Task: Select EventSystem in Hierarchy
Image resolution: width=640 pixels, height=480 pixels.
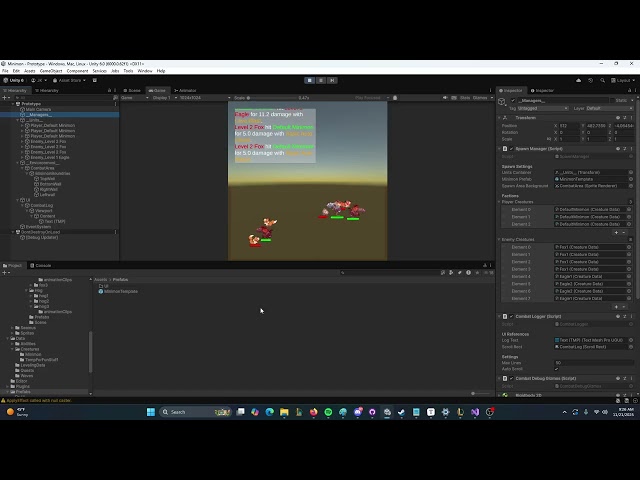Action: [x=38, y=227]
